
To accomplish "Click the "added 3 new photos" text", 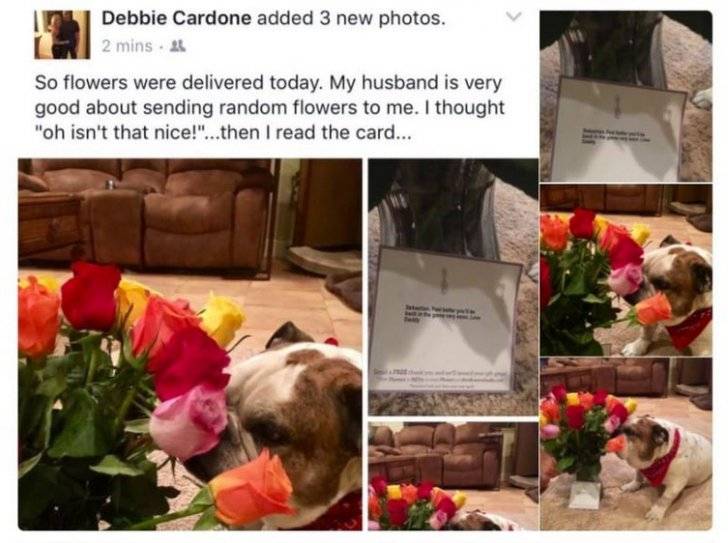I will (x=351, y=19).
